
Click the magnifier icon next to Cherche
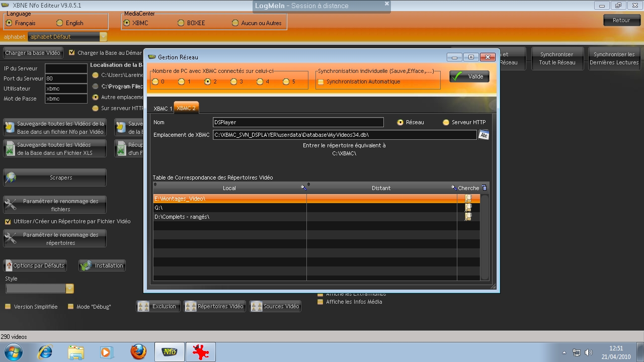tap(454, 188)
